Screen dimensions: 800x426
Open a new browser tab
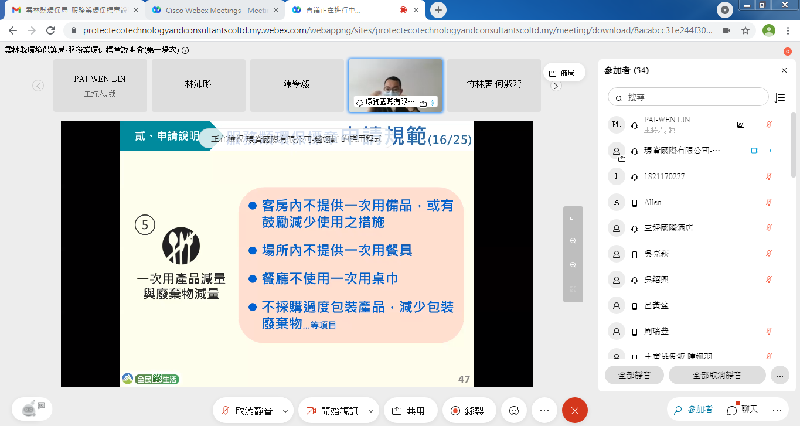click(438, 10)
